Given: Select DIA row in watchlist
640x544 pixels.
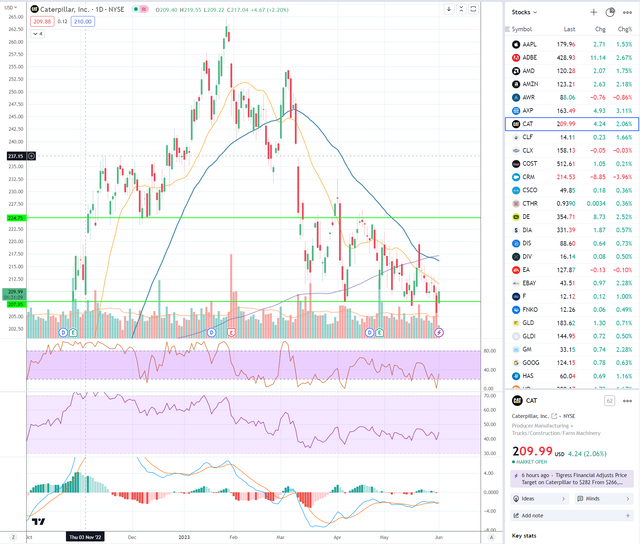Looking at the screenshot, I should (x=572, y=230).
